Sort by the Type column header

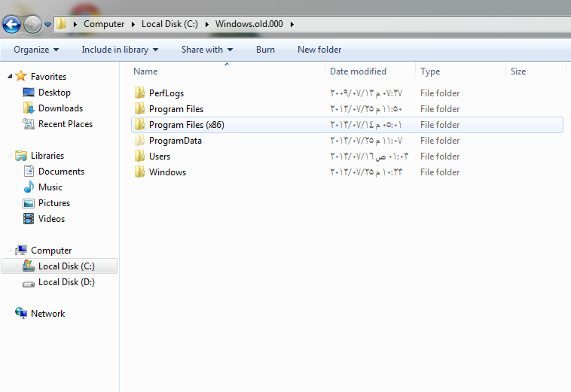[x=430, y=71]
